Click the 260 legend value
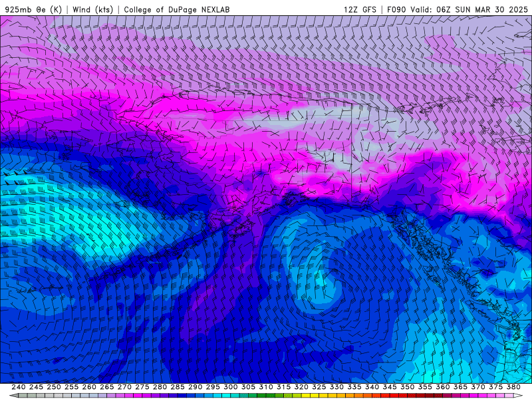Image resolution: width=532 pixels, height=399 pixels. coord(89,387)
